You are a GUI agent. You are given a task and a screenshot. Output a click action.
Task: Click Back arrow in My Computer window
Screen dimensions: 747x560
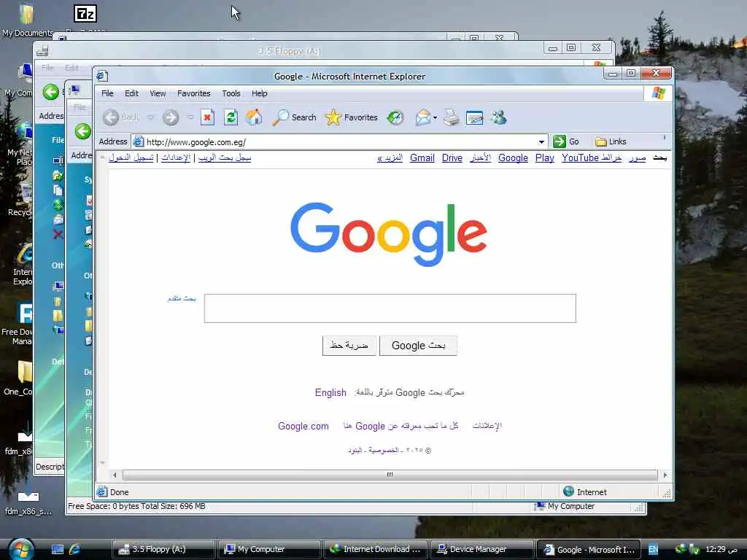tap(83, 131)
